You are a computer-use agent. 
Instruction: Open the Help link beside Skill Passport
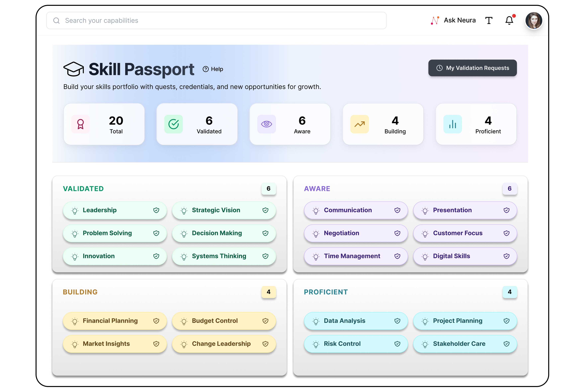(213, 69)
